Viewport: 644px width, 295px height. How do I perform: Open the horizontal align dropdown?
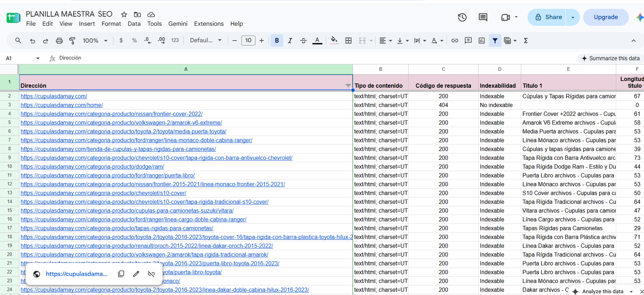coord(386,41)
